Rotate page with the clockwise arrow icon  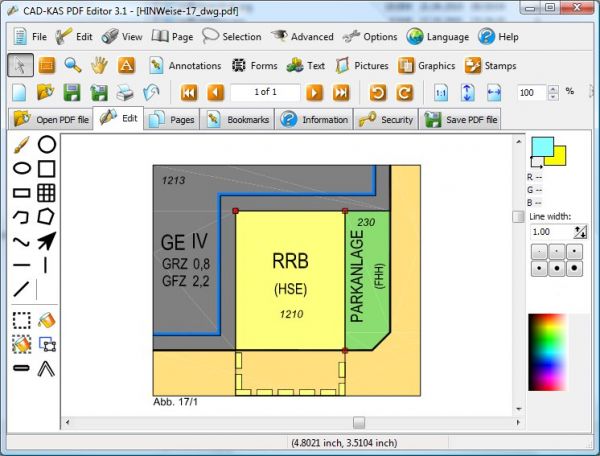coord(404,93)
